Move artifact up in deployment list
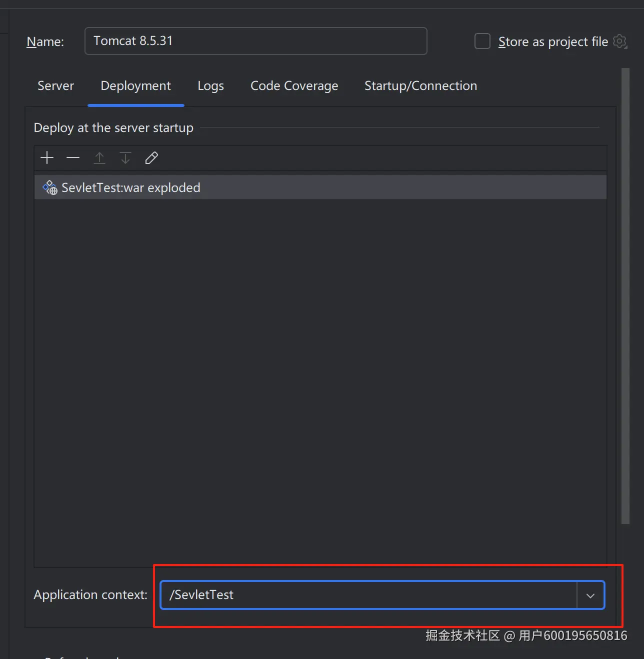 click(x=99, y=158)
